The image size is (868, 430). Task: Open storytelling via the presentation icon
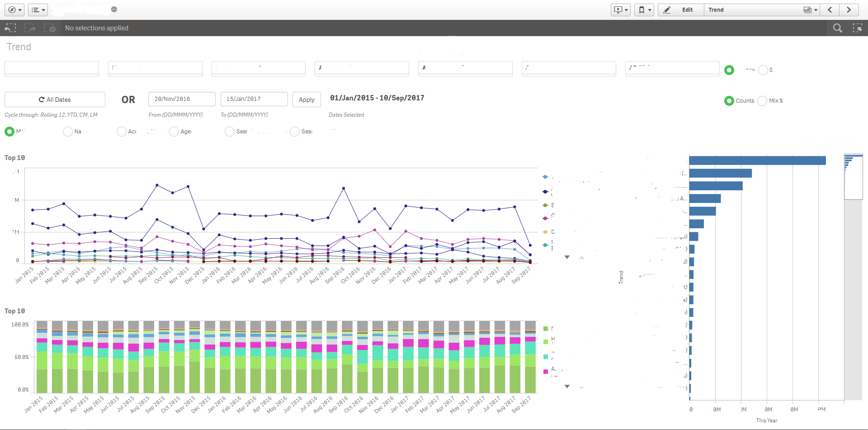click(x=619, y=9)
